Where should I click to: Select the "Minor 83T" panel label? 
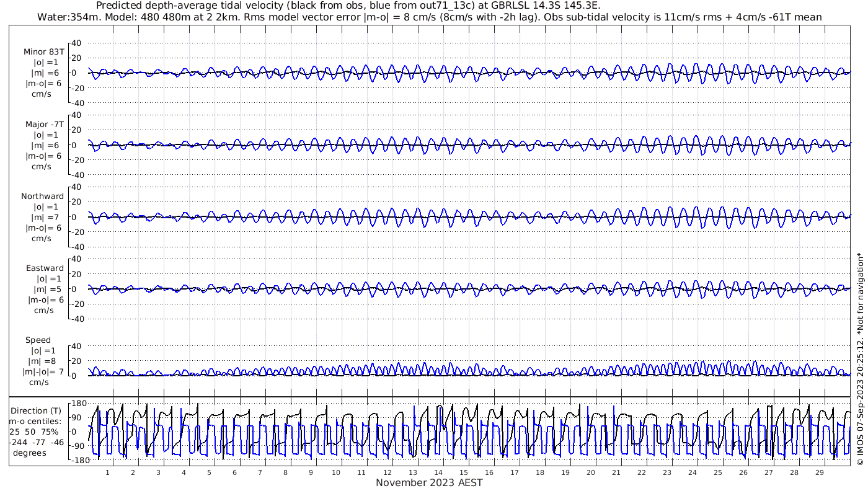[43, 52]
